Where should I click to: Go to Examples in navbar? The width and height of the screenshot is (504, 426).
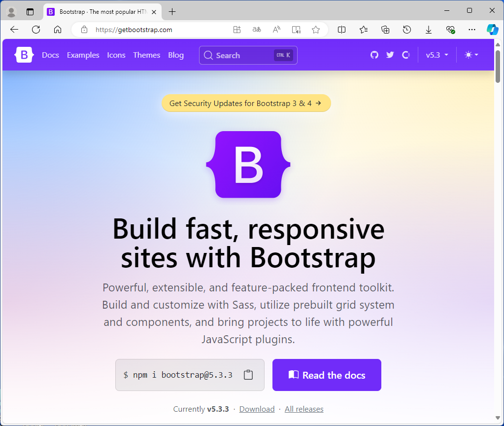coord(83,55)
